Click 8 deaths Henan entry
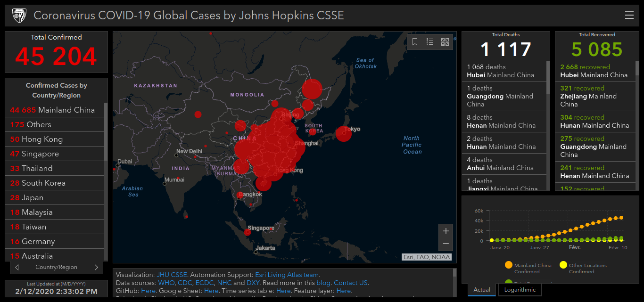The width and height of the screenshot is (644, 302). point(504,122)
